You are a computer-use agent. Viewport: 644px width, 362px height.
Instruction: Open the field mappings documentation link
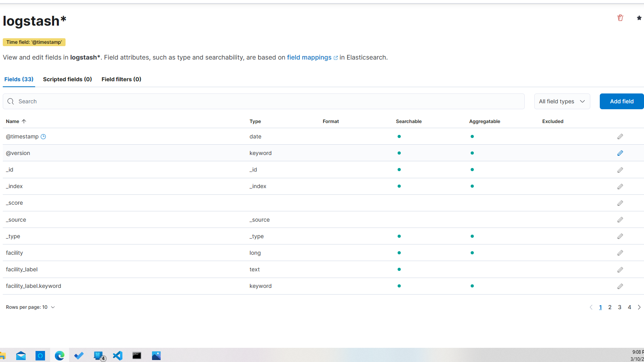pyautogui.click(x=309, y=58)
